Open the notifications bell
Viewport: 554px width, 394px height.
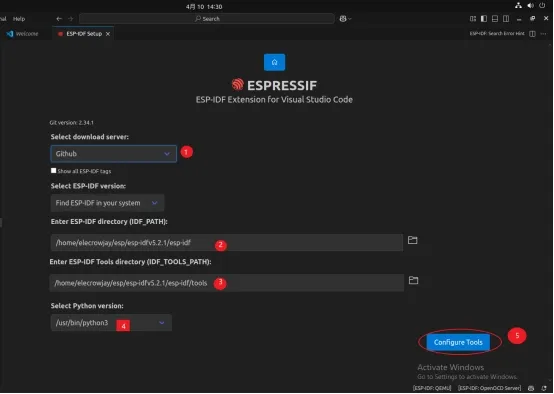(544, 388)
